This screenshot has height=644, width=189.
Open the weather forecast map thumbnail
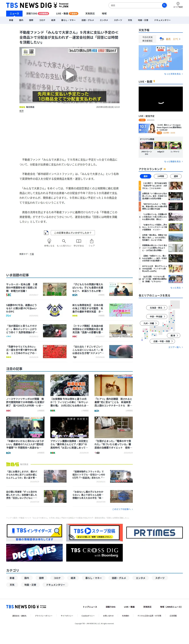161,58
